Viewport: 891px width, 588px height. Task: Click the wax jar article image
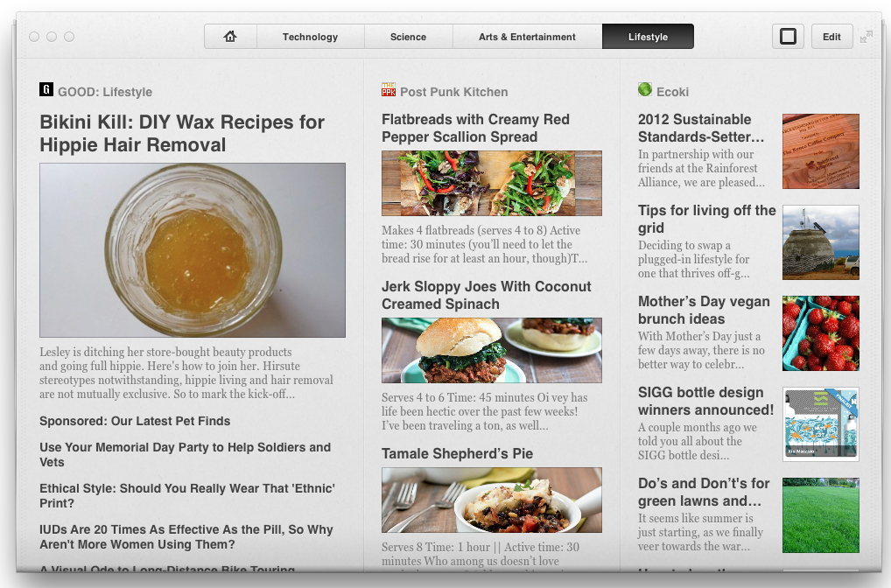(x=193, y=250)
